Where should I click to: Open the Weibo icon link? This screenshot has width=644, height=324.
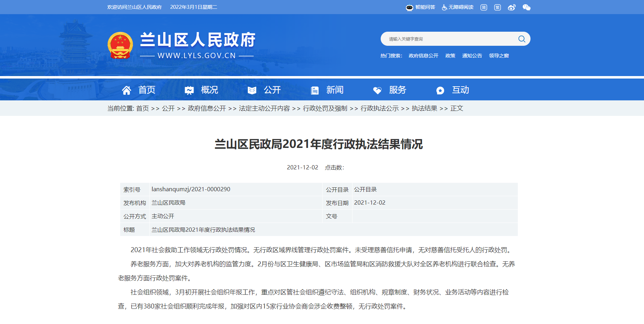512,7
